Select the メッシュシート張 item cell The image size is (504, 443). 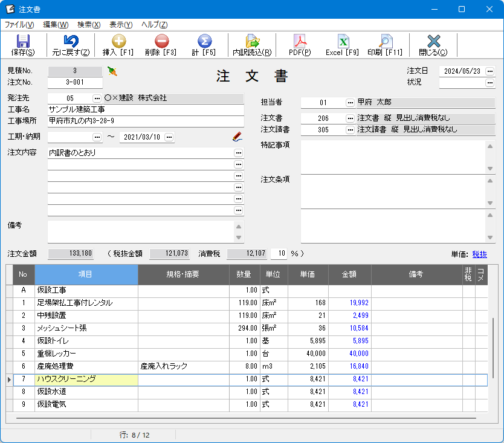[86, 328]
